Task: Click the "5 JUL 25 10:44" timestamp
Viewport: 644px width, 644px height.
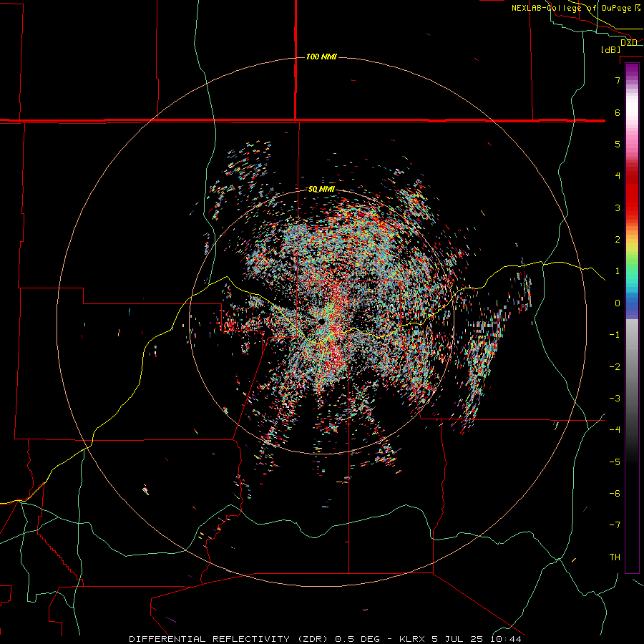Action: click(477, 639)
